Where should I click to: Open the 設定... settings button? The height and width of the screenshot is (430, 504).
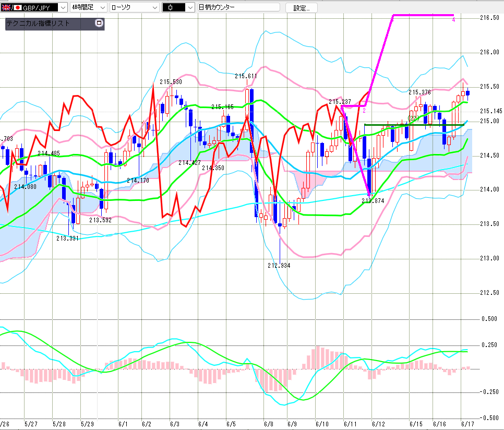[301, 8]
